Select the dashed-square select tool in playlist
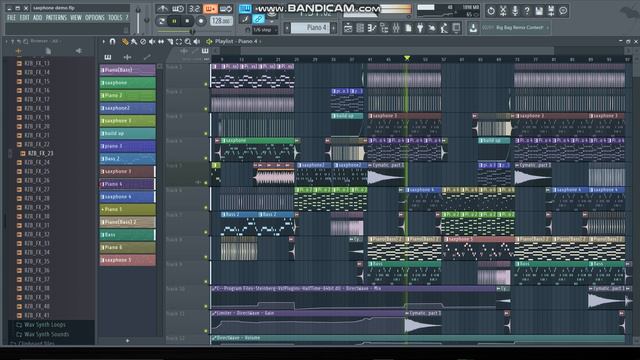The width and height of the screenshot is (640, 360). tap(179, 41)
